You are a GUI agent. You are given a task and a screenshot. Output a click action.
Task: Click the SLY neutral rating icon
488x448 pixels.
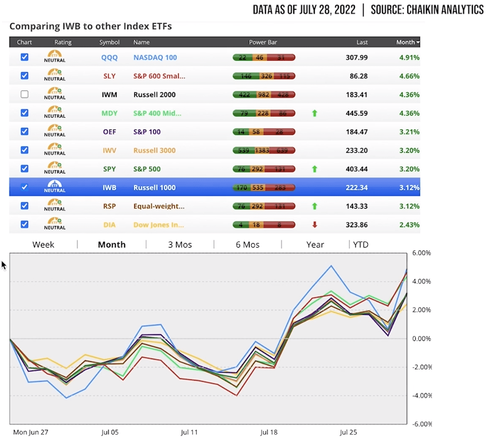click(55, 75)
